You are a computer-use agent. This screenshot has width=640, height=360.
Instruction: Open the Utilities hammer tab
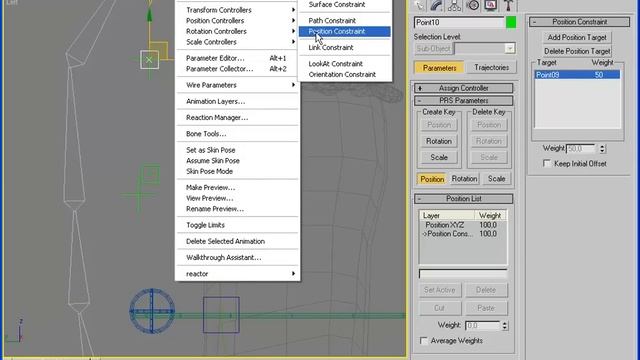tap(508, 5)
